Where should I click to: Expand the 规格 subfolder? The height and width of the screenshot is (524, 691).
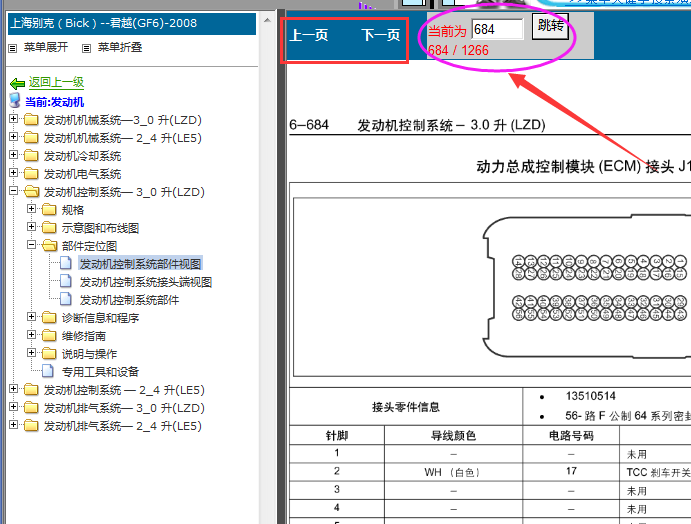coord(32,209)
